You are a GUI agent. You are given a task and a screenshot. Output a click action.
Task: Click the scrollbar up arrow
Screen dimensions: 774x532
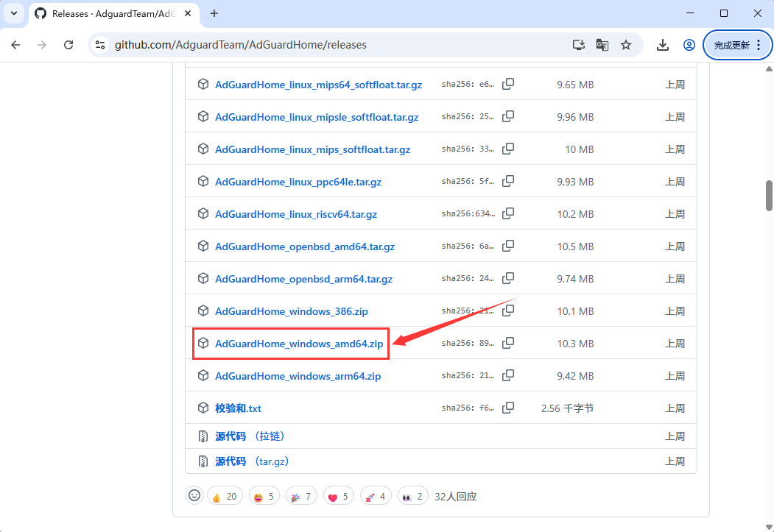click(769, 68)
